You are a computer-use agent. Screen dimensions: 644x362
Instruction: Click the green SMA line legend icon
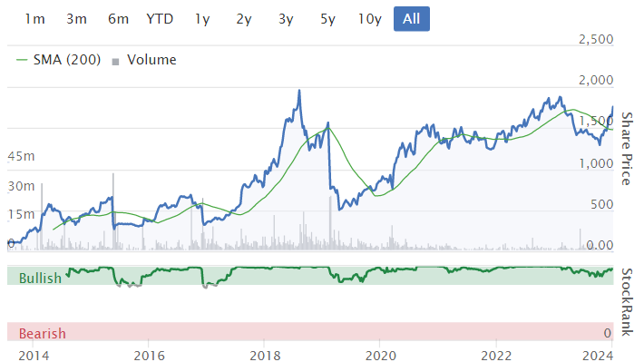[x=22, y=60]
